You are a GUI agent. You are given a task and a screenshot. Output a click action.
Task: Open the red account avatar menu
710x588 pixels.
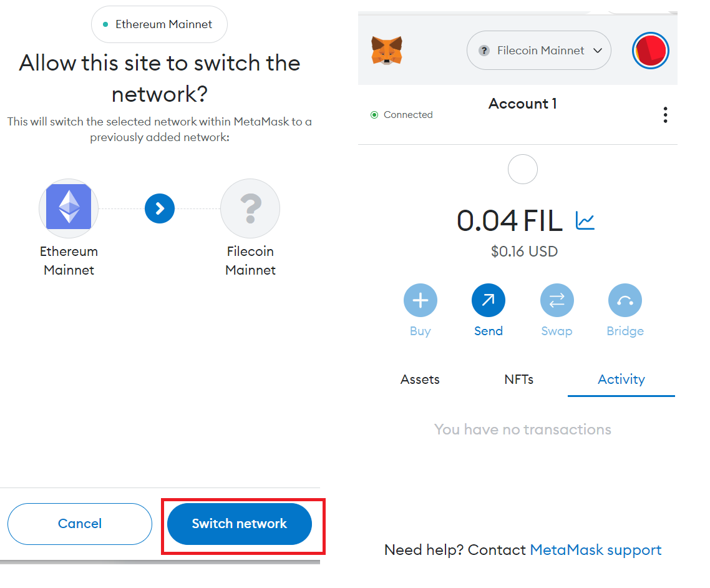tap(650, 51)
